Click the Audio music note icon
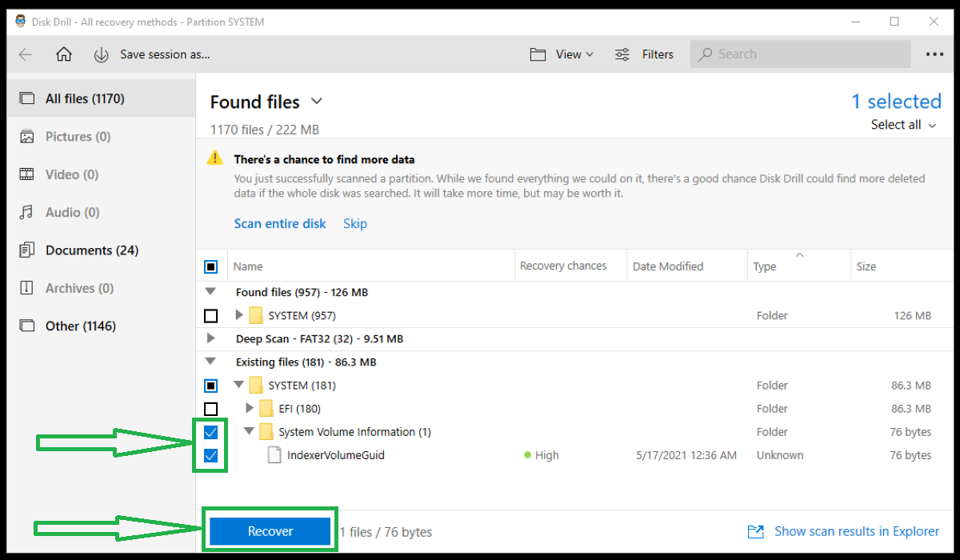 [x=27, y=212]
